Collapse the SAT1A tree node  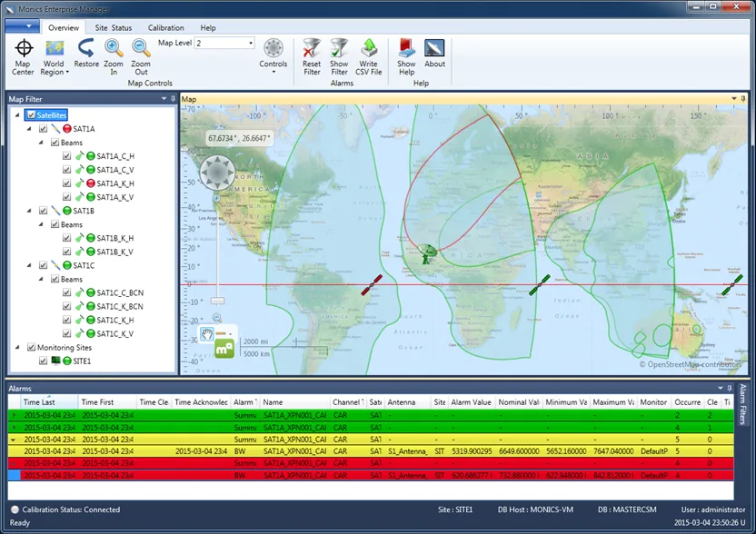[x=29, y=129]
